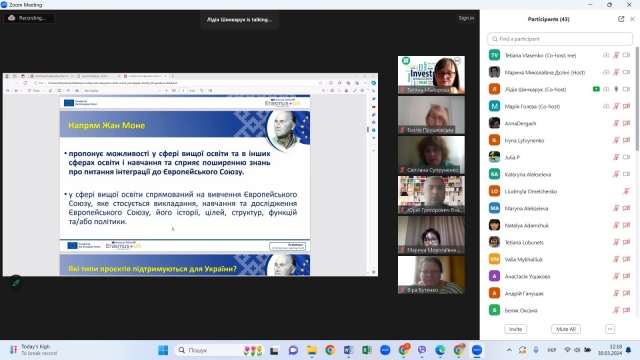Select the video thumbnail of Віра Бутенко
The image size is (640, 360).
tap(431, 275)
